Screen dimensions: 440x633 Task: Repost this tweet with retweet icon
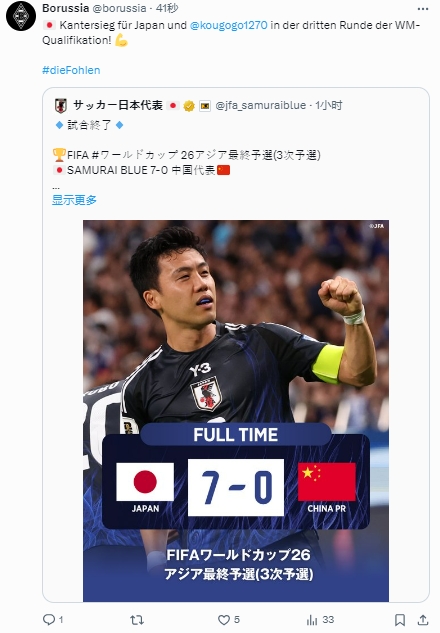137,619
